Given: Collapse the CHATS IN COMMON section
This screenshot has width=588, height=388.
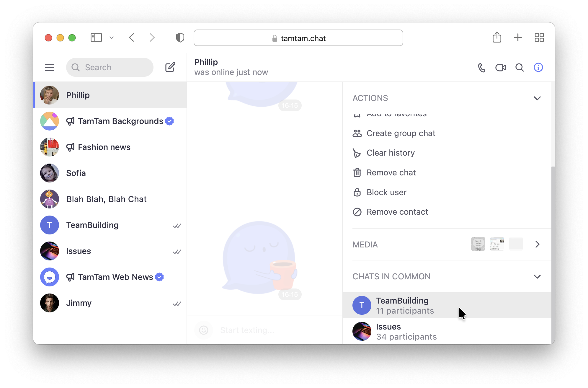Looking at the screenshot, I should pyautogui.click(x=537, y=277).
